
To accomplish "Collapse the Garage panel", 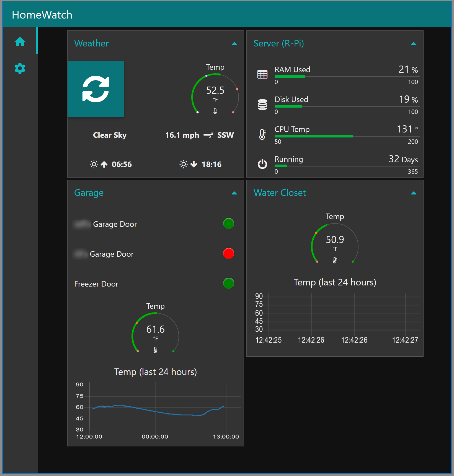I will pyautogui.click(x=234, y=193).
